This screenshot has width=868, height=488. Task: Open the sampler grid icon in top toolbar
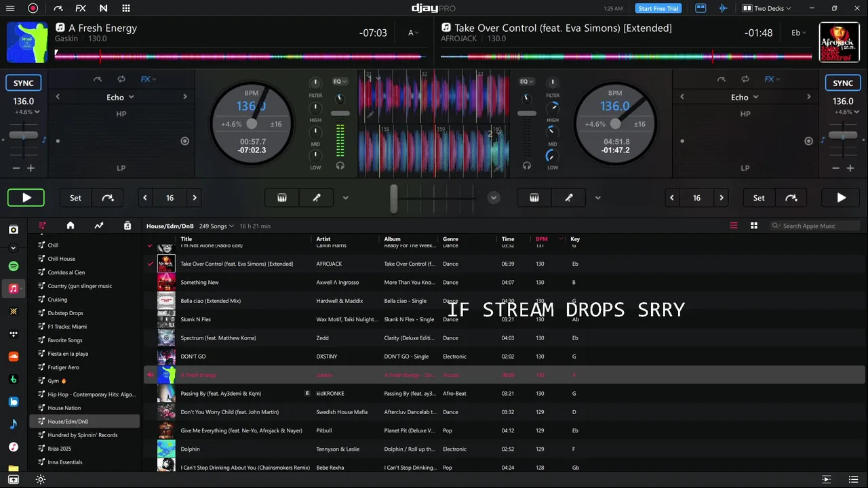click(x=126, y=8)
